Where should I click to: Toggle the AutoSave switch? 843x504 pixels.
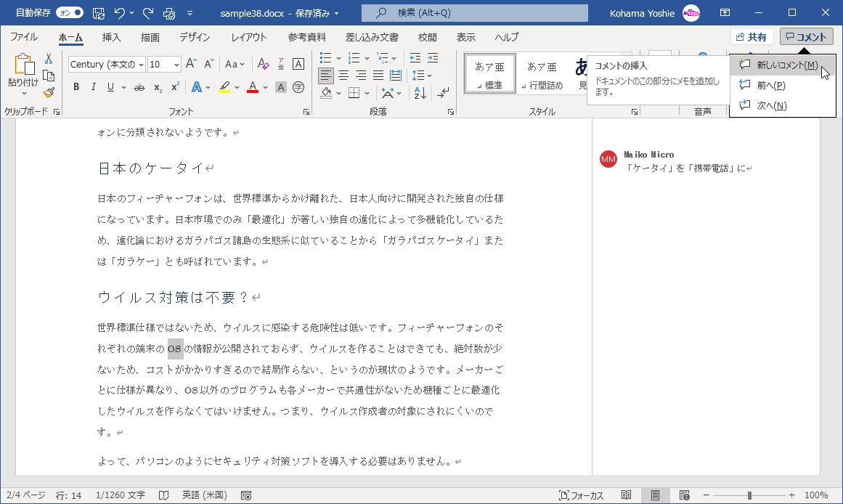click(70, 13)
